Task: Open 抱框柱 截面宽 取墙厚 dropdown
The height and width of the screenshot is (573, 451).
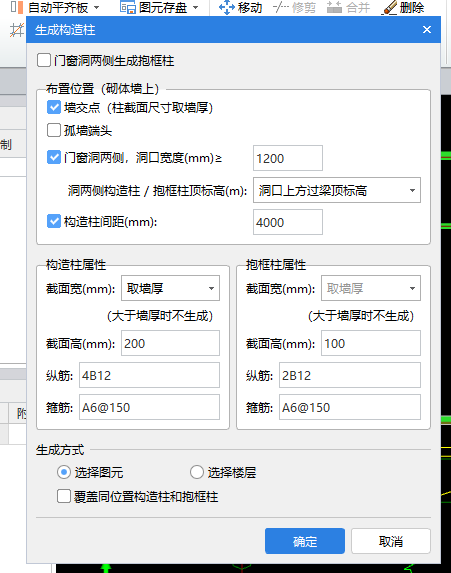Action: click(x=371, y=288)
